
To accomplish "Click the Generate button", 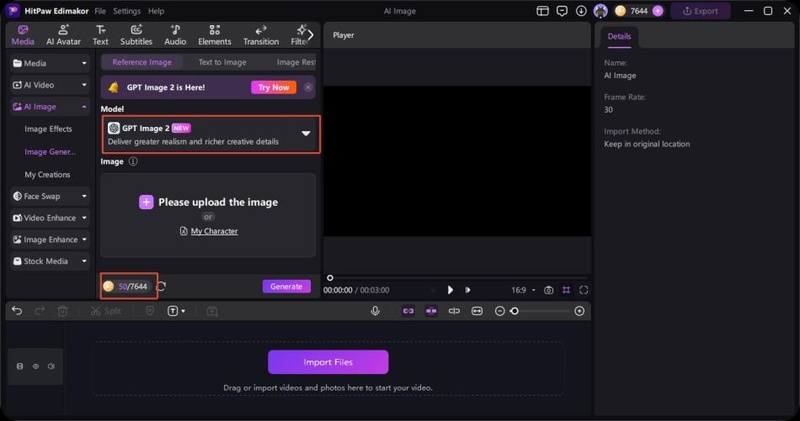I will (286, 286).
